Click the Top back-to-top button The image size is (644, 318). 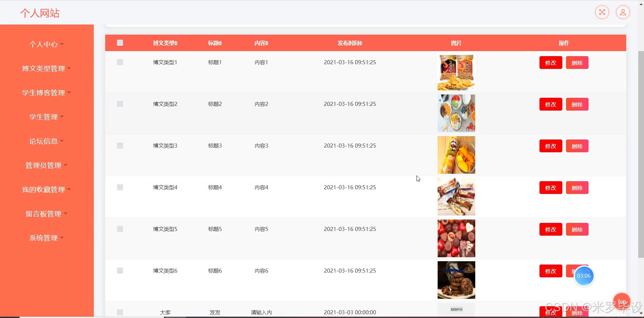621,301
